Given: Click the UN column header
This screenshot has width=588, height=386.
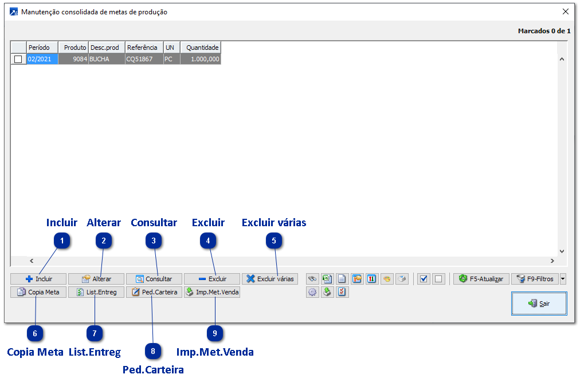Looking at the screenshot, I should pyautogui.click(x=172, y=48).
